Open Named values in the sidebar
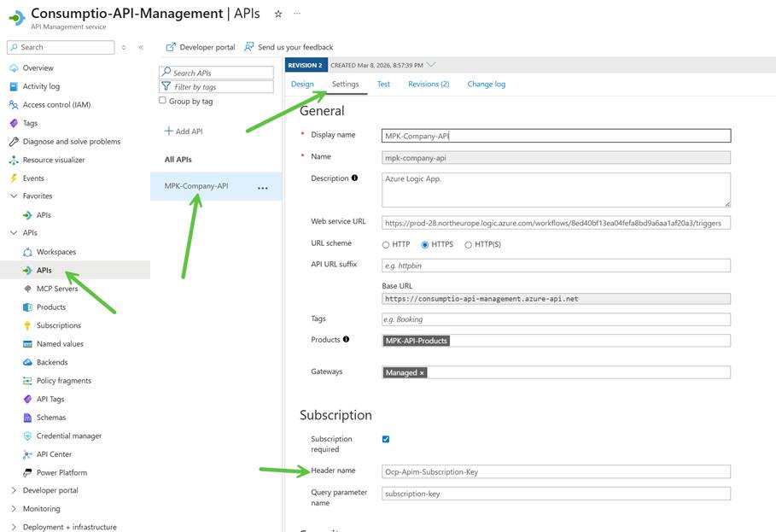The height and width of the screenshot is (532, 776). point(60,344)
